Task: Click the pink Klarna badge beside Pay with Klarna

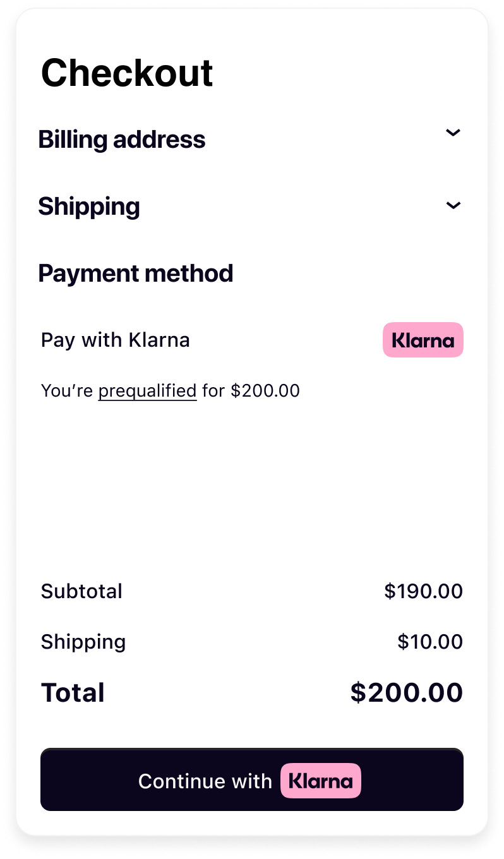Action: [423, 340]
